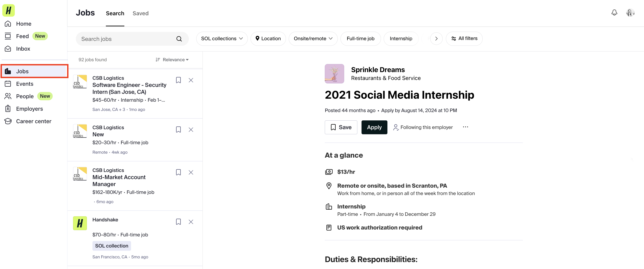644x269 pixels.
Task: Click the Handshake logo in sidebar
Action: coord(9,10)
